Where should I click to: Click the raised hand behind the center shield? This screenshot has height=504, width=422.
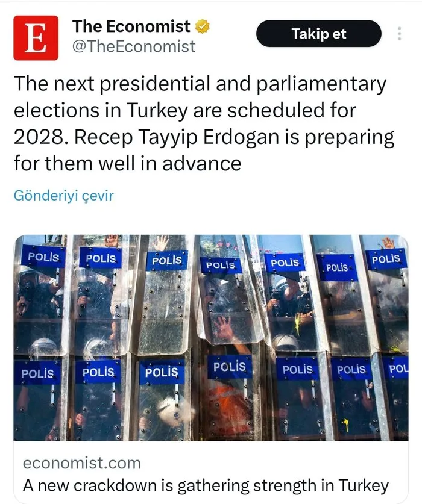[x=224, y=327]
